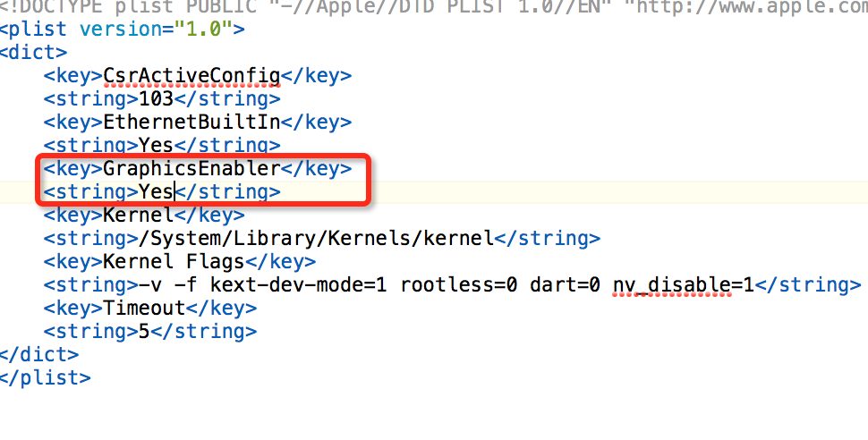Click the nv_disable=1 flag text

point(683,285)
